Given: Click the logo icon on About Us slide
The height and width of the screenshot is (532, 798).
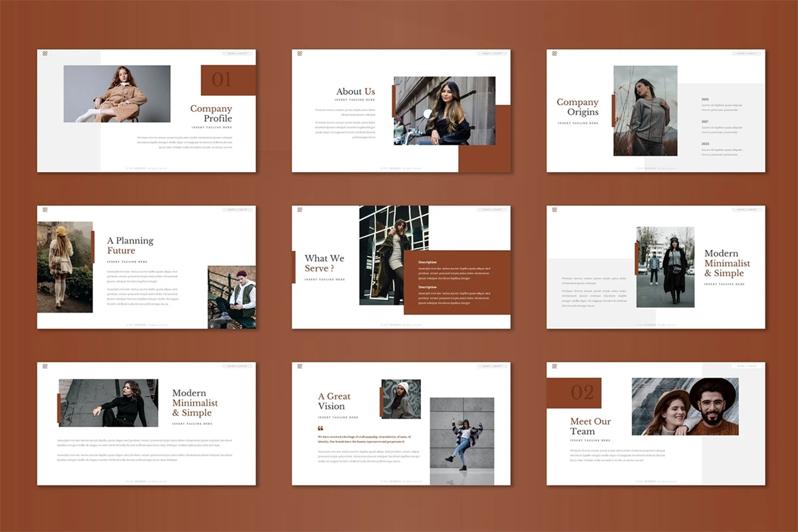Looking at the screenshot, I should click(300, 53).
